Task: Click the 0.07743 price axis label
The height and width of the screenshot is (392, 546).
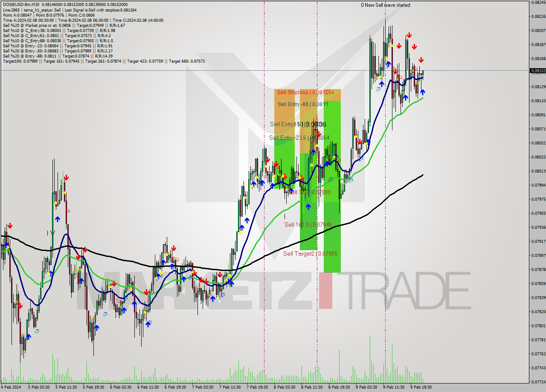Action: click(x=538, y=368)
